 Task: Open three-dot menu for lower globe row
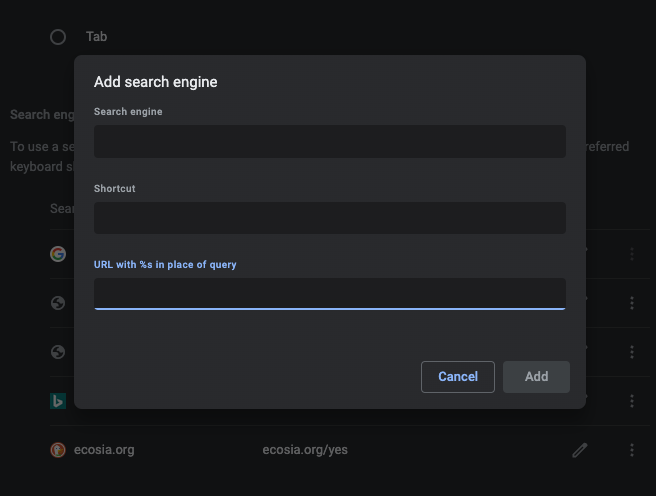click(x=632, y=352)
